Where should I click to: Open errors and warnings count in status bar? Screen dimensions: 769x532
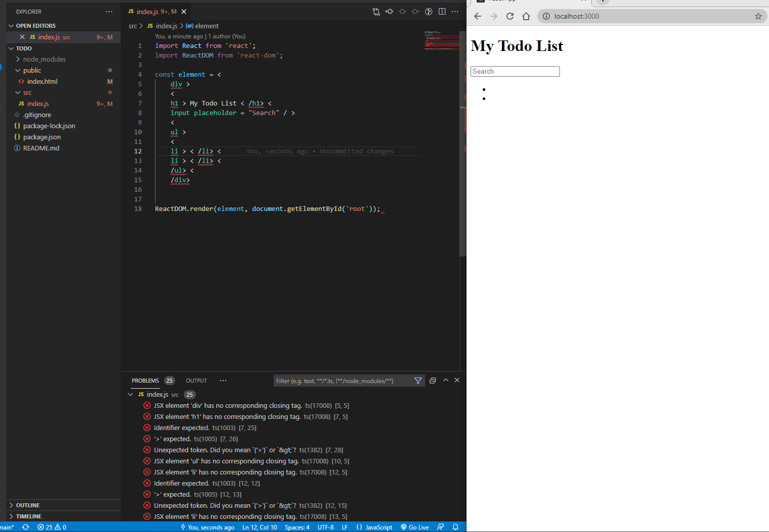tap(52, 527)
